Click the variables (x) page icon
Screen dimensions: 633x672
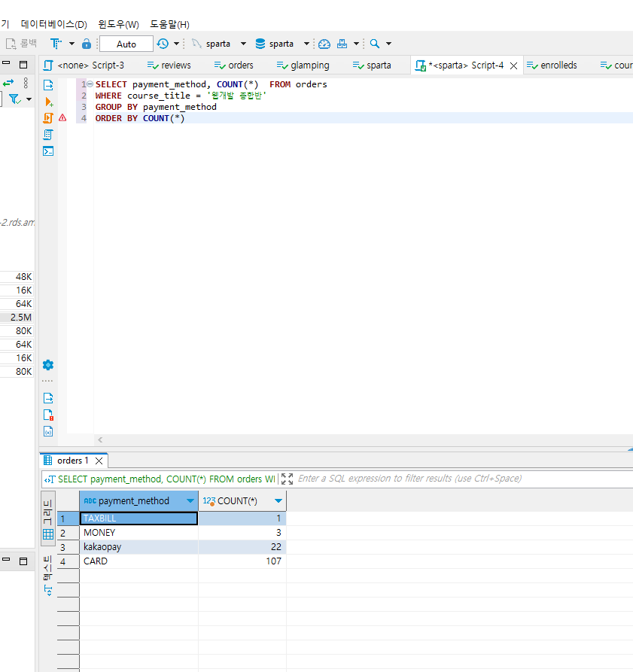click(x=48, y=431)
